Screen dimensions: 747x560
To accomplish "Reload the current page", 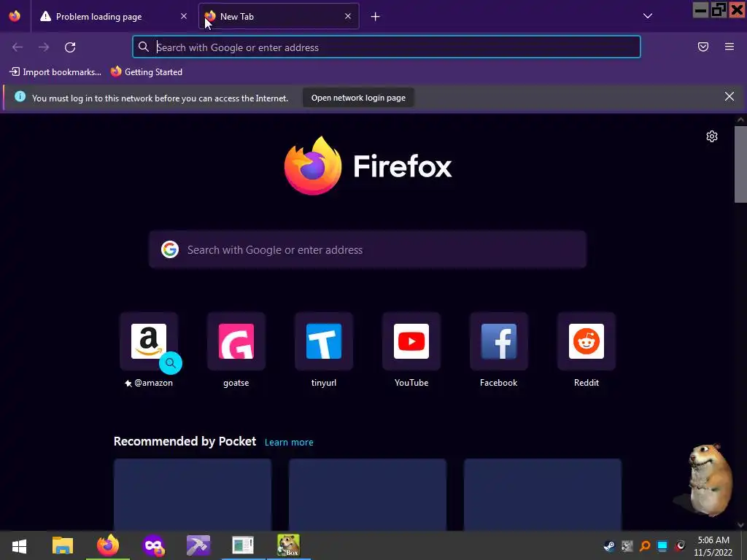I will (x=70, y=47).
